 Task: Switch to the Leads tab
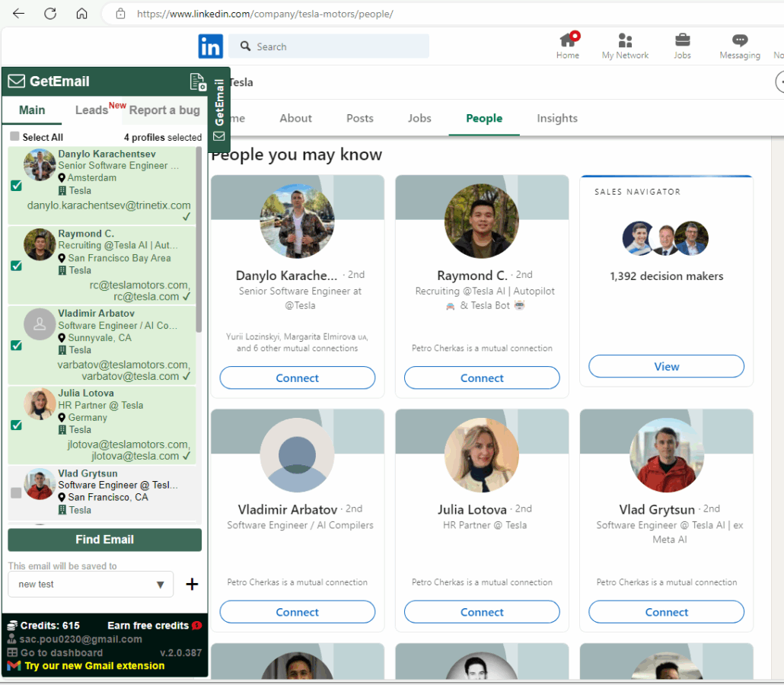(x=91, y=110)
